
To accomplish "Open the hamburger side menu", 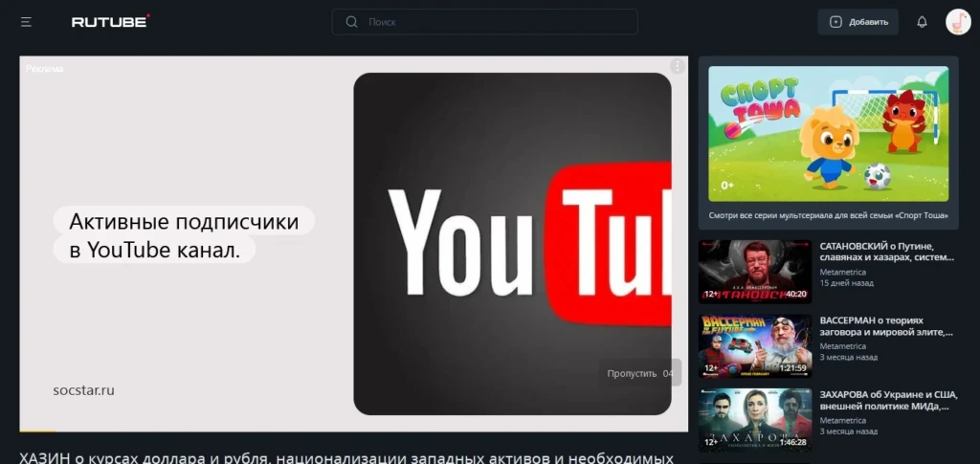I will tap(26, 22).
